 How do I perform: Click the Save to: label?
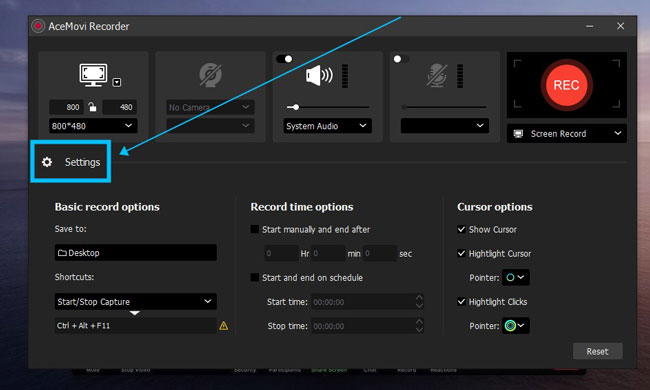(70, 229)
